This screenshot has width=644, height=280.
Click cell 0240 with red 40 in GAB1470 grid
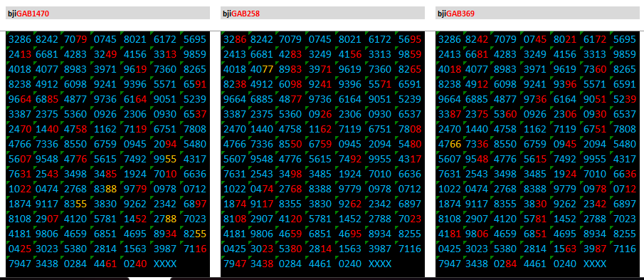[x=135, y=264]
